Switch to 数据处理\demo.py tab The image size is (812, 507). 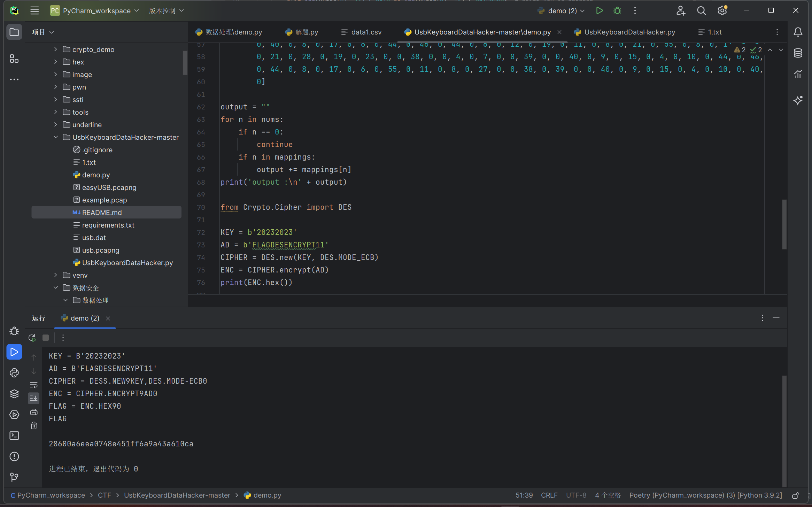229,32
